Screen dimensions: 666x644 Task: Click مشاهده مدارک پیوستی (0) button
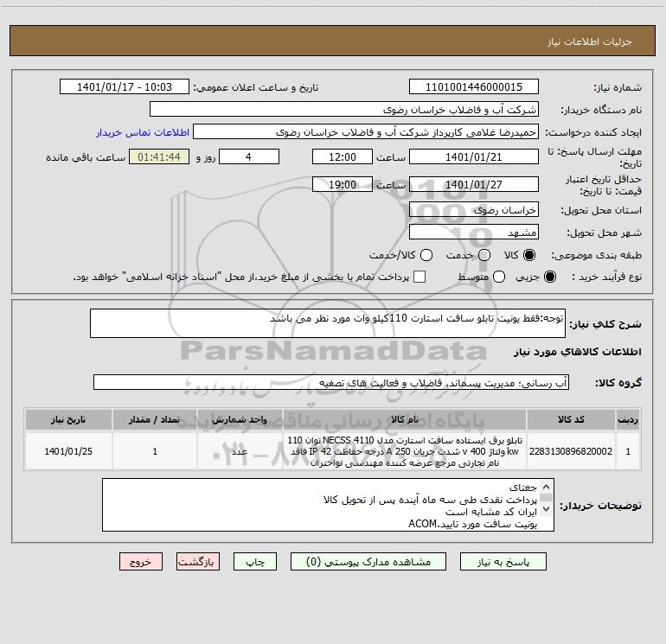(x=368, y=562)
